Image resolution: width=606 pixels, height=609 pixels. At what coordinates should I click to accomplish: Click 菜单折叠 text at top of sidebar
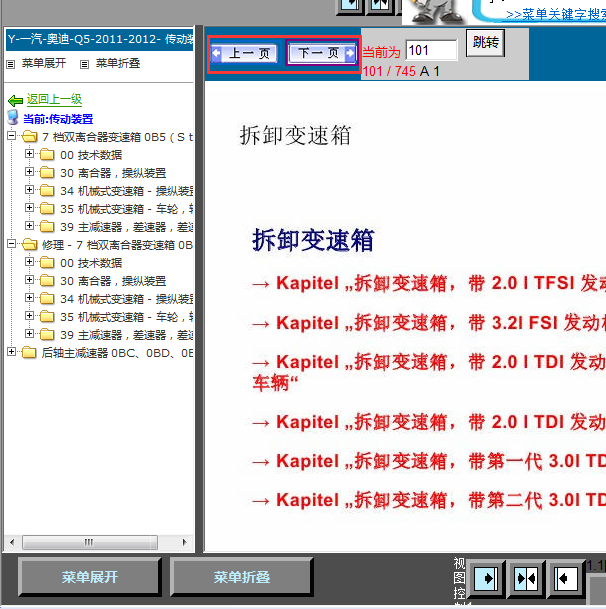click(x=118, y=63)
